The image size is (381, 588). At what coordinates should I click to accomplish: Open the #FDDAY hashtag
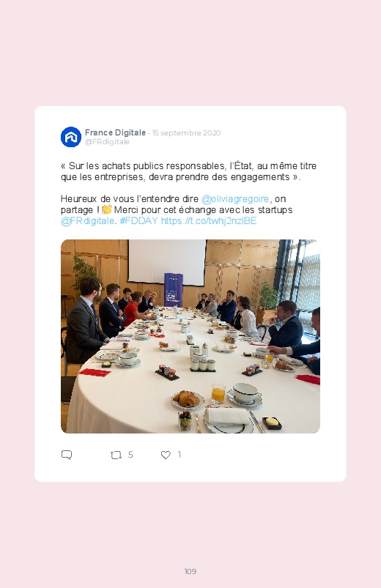click(x=138, y=221)
